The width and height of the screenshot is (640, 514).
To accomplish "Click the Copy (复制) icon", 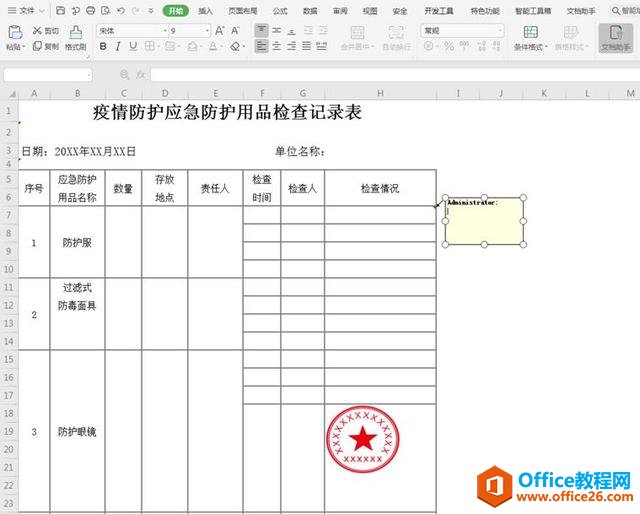I will (x=37, y=46).
